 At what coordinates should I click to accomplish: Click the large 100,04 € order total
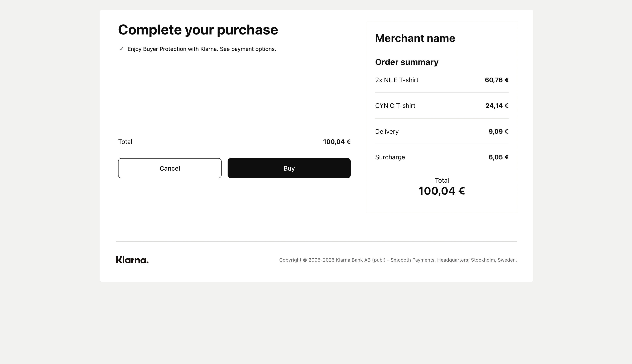pos(442,191)
